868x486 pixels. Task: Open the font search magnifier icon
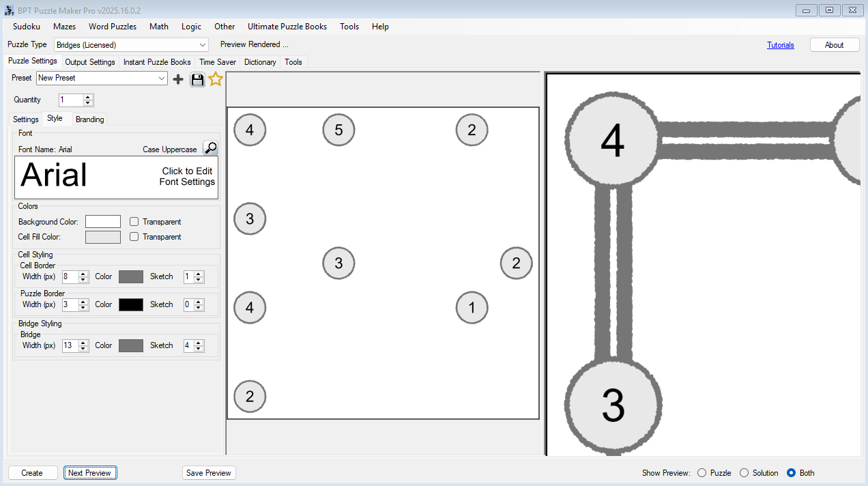(x=210, y=147)
